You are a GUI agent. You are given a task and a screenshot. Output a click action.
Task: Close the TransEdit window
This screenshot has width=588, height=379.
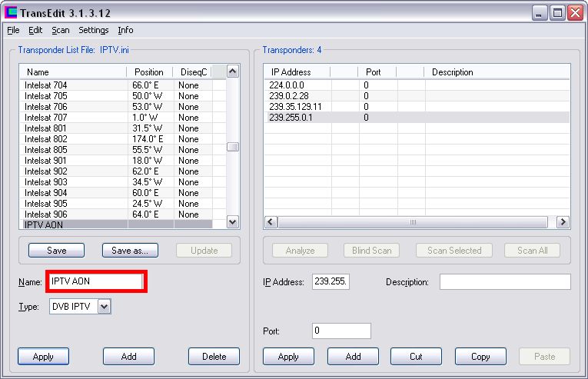(575, 13)
